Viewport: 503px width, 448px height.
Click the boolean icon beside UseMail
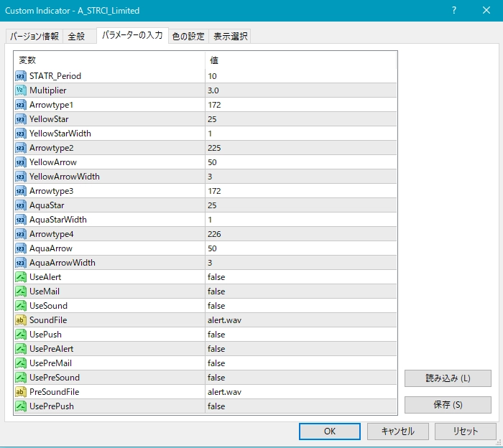[x=21, y=291]
